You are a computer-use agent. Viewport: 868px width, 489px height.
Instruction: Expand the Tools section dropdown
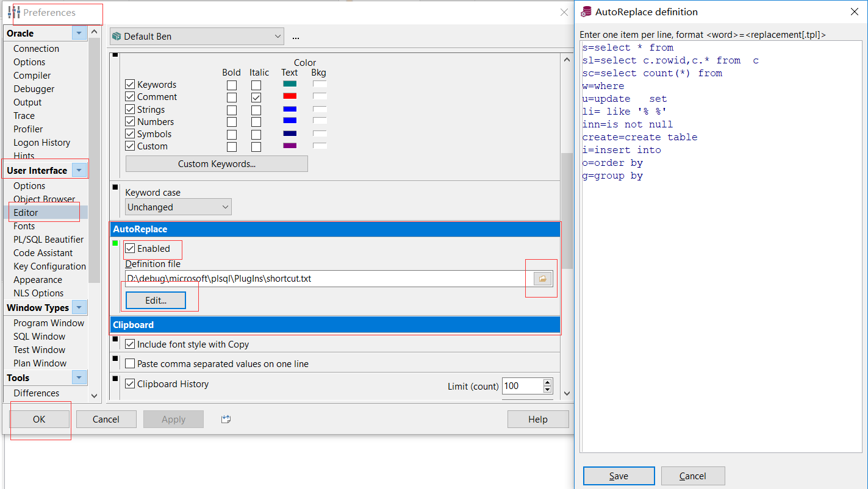(x=79, y=377)
